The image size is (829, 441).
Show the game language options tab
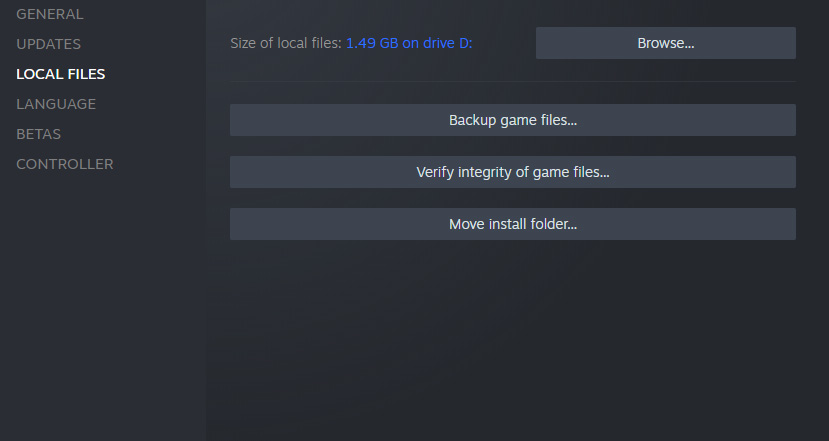(x=56, y=104)
